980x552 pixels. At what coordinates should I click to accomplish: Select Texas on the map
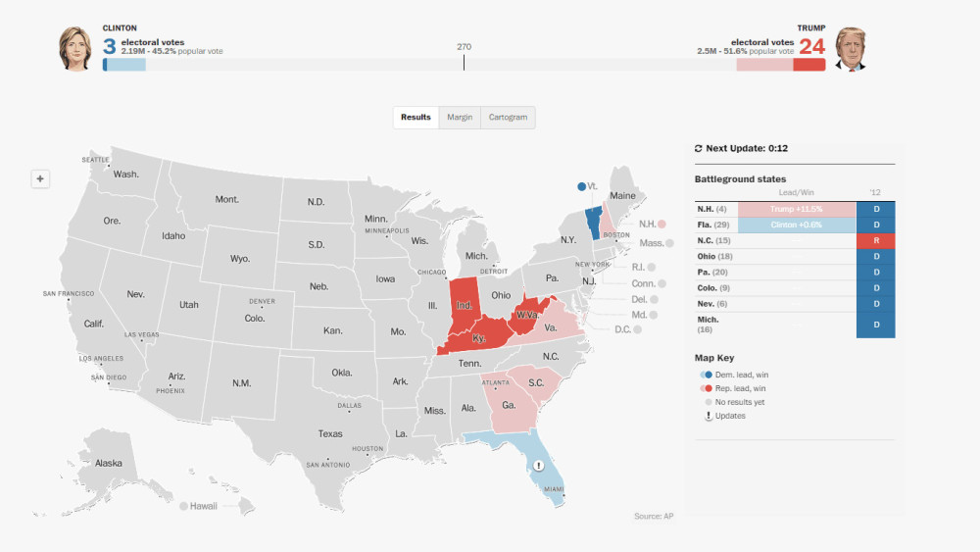click(x=330, y=433)
